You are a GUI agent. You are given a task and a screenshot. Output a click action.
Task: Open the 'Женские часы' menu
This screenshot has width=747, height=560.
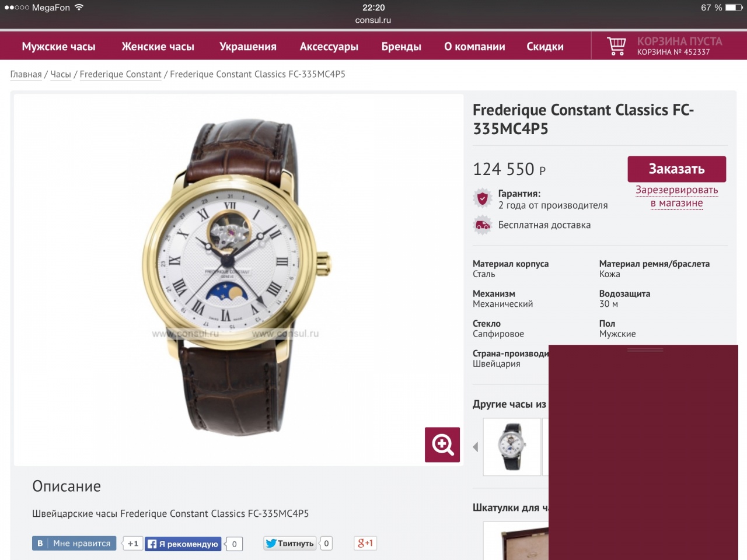click(158, 47)
